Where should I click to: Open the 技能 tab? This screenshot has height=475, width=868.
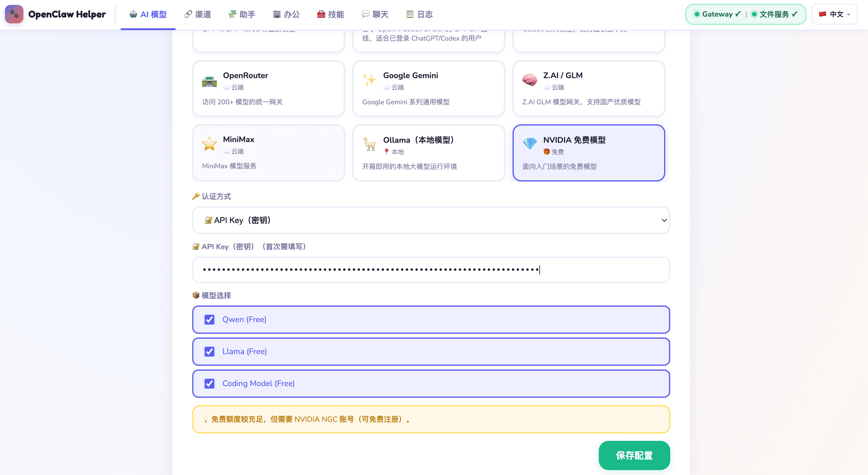click(x=331, y=14)
